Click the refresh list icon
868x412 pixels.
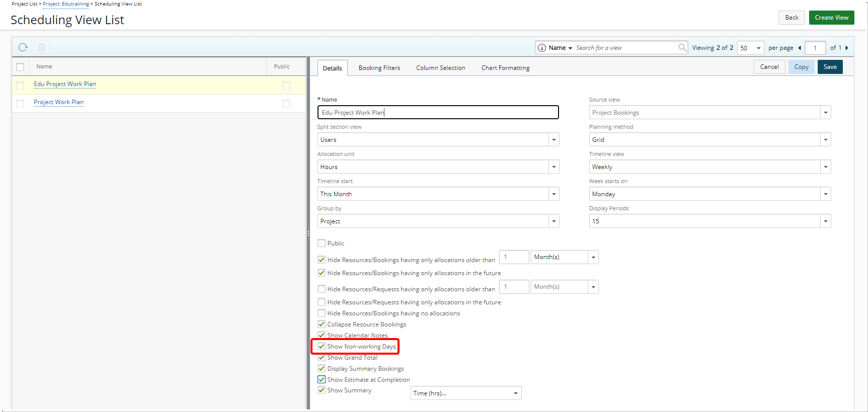coord(23,47)
